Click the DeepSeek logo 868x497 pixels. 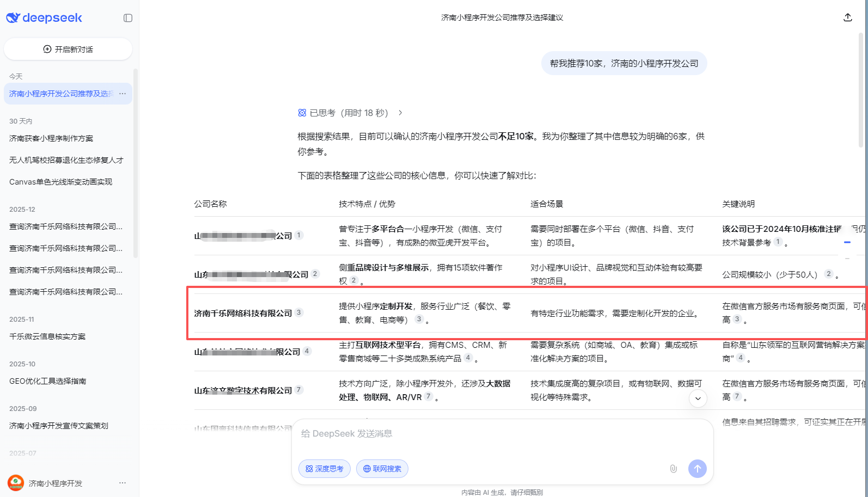44,18
